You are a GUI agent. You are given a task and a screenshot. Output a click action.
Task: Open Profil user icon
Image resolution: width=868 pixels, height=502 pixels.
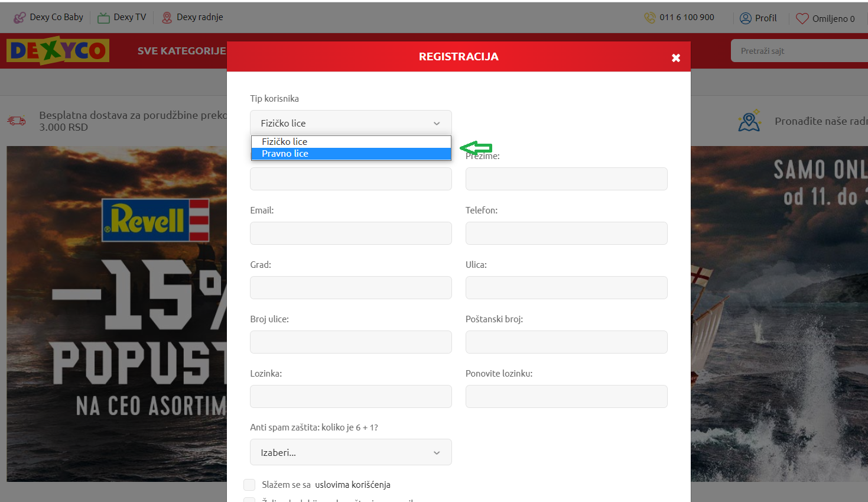pyautogui.click(x=746, y=18)
